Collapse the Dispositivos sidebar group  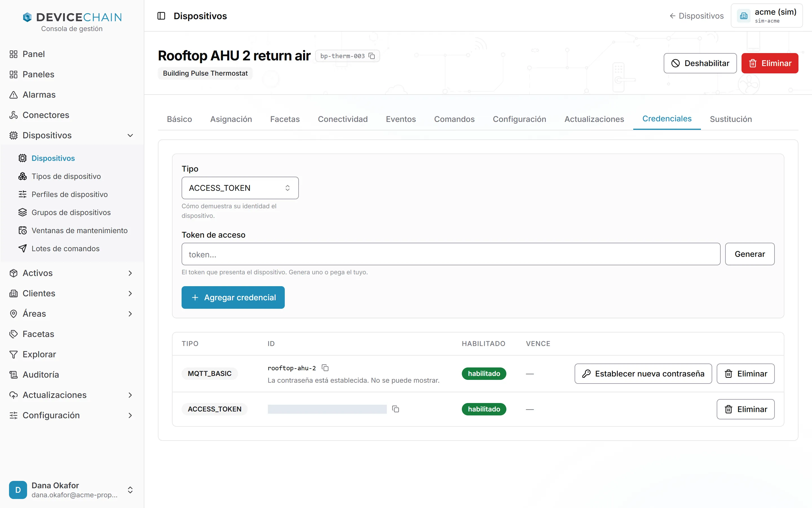(x=72, y=135)
